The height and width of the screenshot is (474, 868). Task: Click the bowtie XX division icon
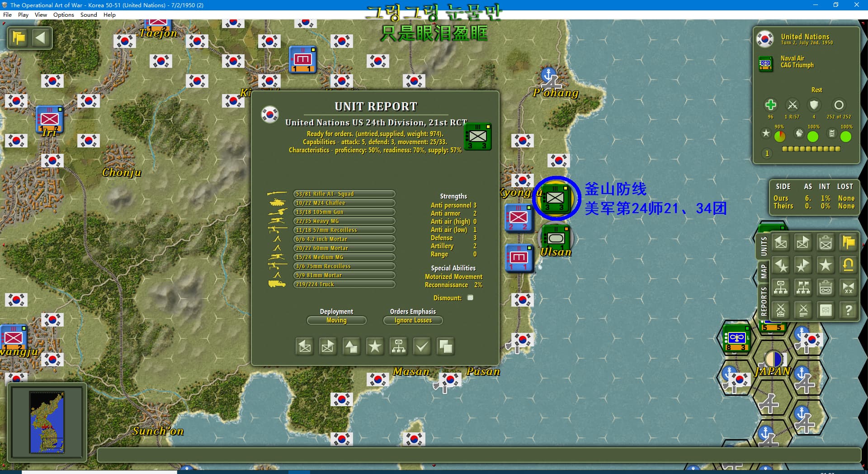[849, 288]
